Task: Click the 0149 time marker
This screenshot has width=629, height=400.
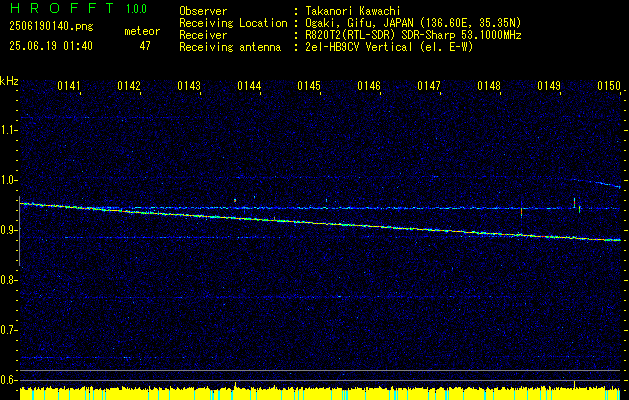Action: pyautogui.click(x=549, y=86)
